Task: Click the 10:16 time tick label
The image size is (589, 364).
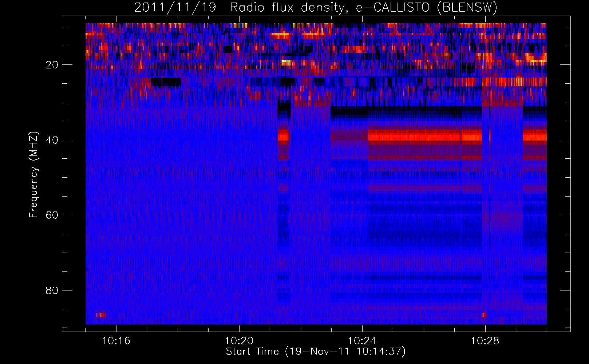Action: coord(116,341)
